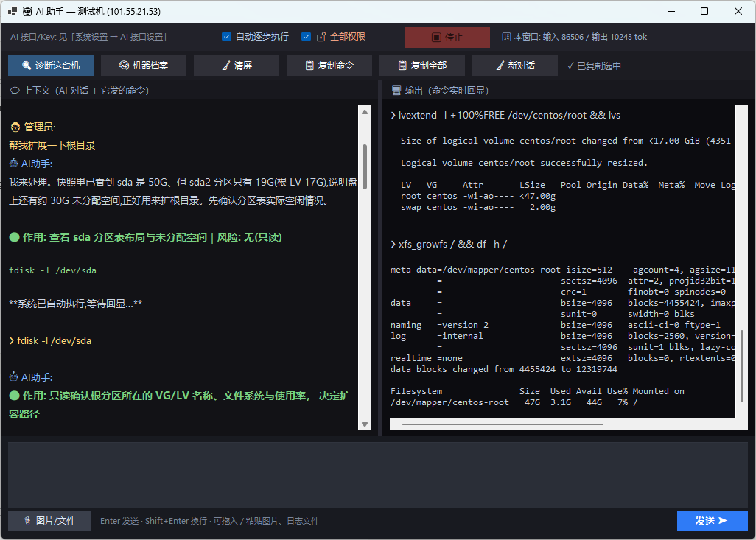Click the horizontal scrollbar under the output panel
Image resolution: width=756 pixels, height=540 pixels.
pyautogui.click(x=503, y=424)
